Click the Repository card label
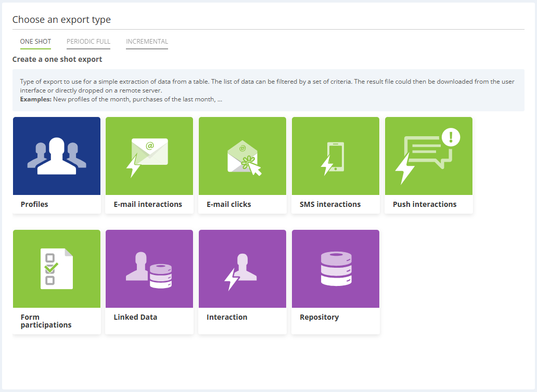 pyautogui.click(x=319, y=318)
